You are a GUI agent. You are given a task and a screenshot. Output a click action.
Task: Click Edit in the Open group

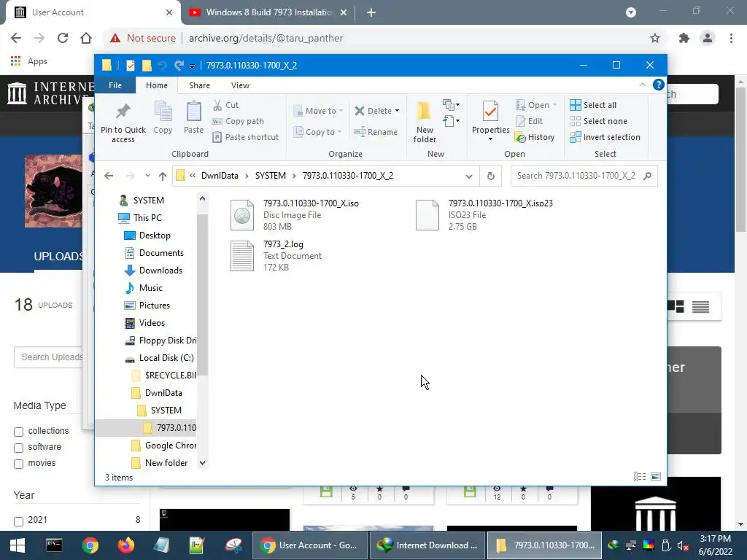(529, 121)
